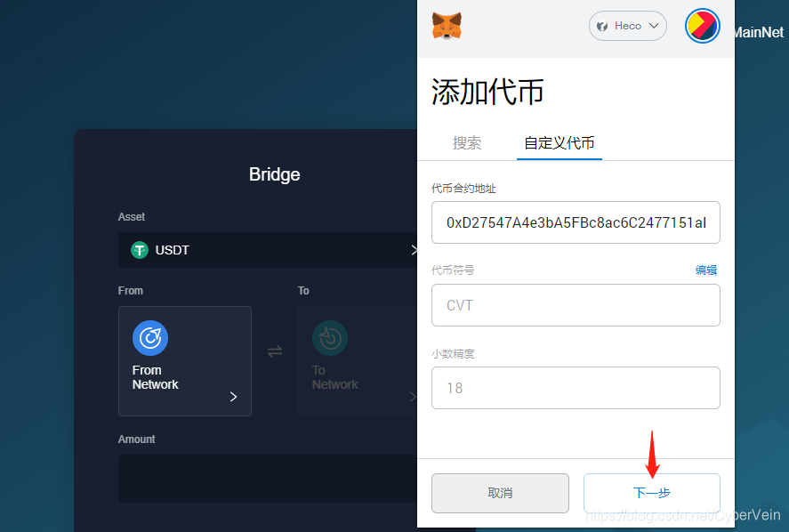Open the From Network selector card
This screenshot has width=789, height=532.
(x=185, y=361)
